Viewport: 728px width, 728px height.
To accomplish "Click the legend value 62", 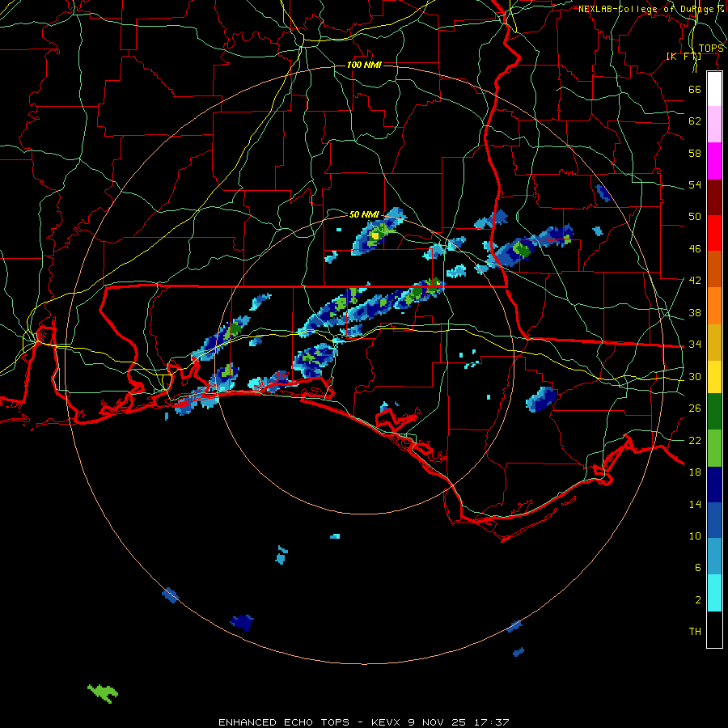I will click(695, 121).
